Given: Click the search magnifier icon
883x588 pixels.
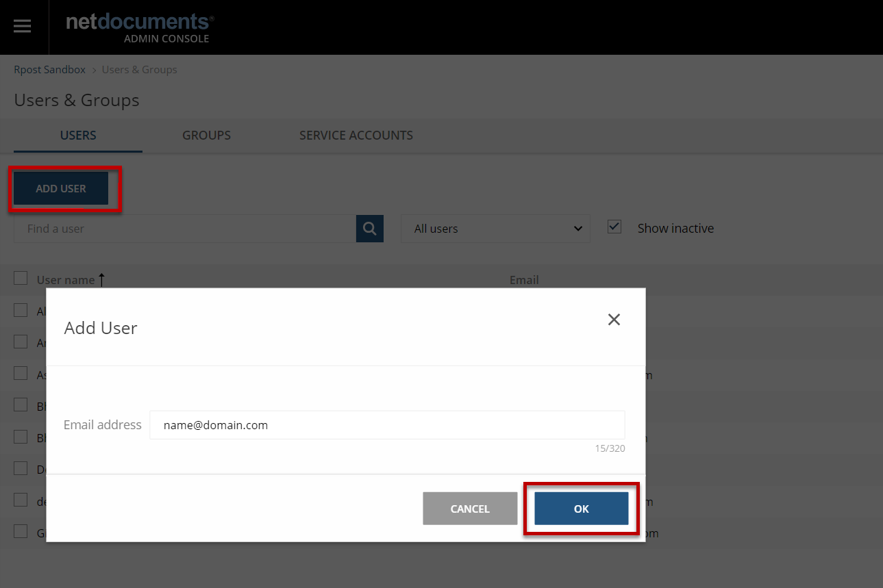Looking at the screenshot, I should pos(369,228).
